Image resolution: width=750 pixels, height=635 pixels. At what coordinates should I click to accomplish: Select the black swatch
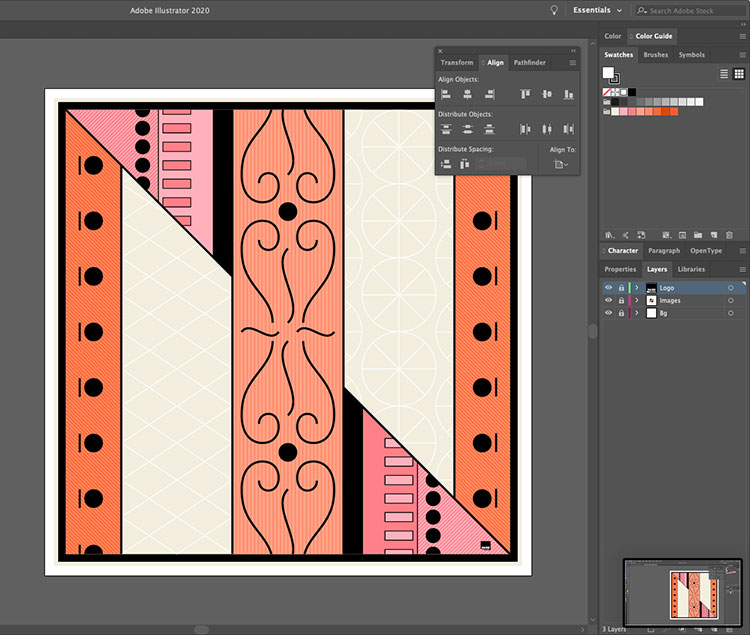(632, 92)
